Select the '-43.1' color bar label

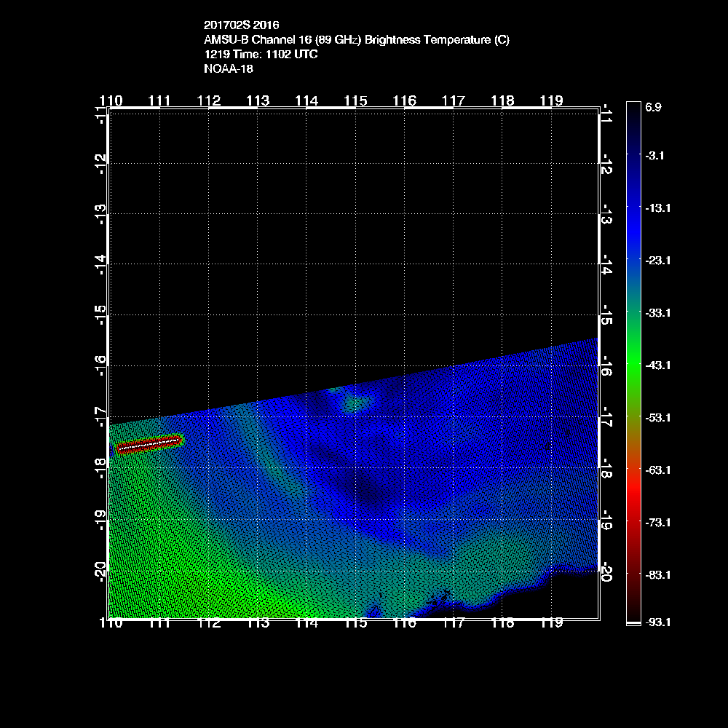point(658,365)
